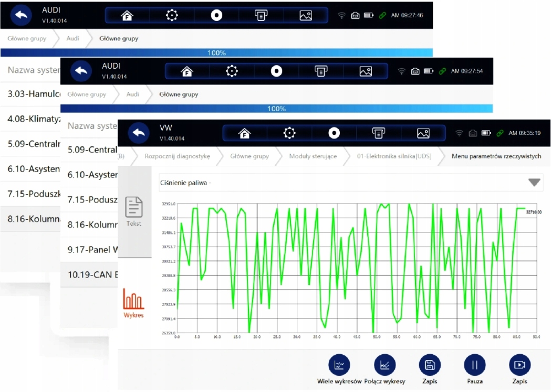
Task: Click Audi breadcrumb in rear AUDI window
Action: click(72, 38)
